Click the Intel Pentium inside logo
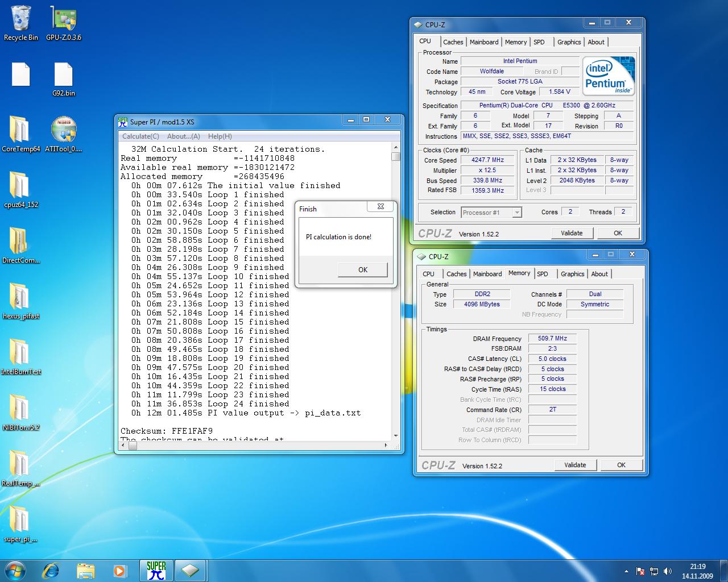Image resolution: width=728 pixels, height=582 pixels. point(608,76)
